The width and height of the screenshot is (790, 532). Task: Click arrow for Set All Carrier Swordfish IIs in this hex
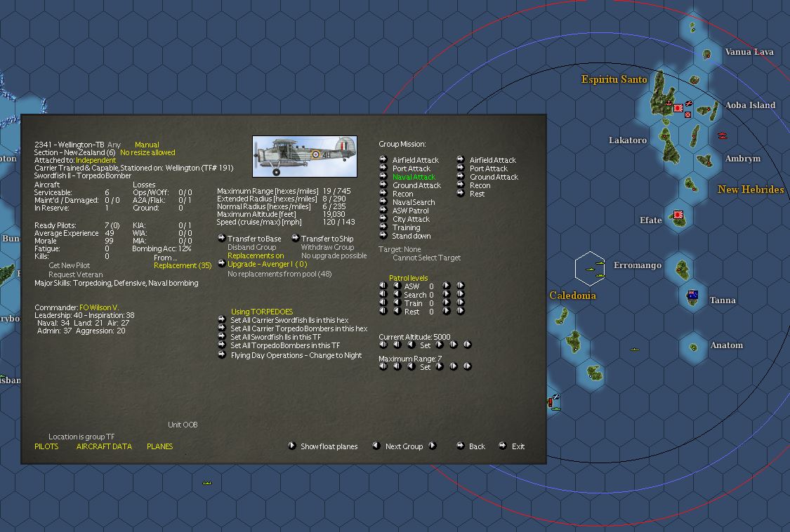point(221,319)
